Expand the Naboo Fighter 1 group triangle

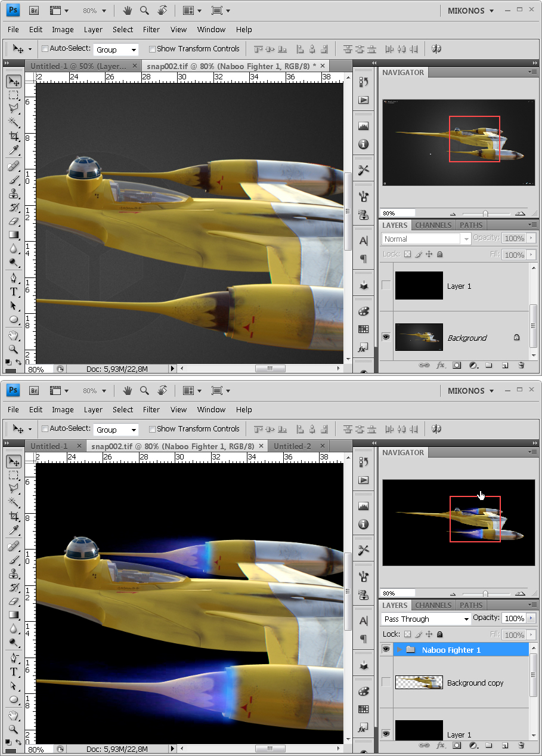click(399, 649)
